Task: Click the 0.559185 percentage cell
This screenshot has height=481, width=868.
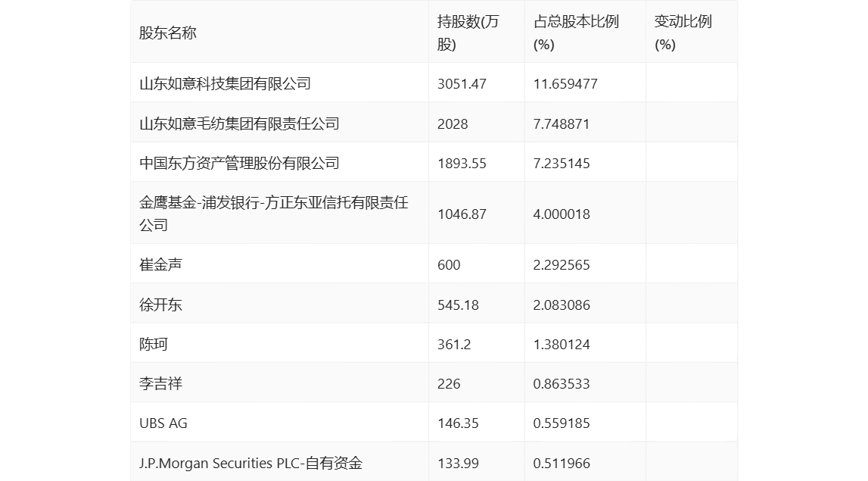Action: point(562,423)
